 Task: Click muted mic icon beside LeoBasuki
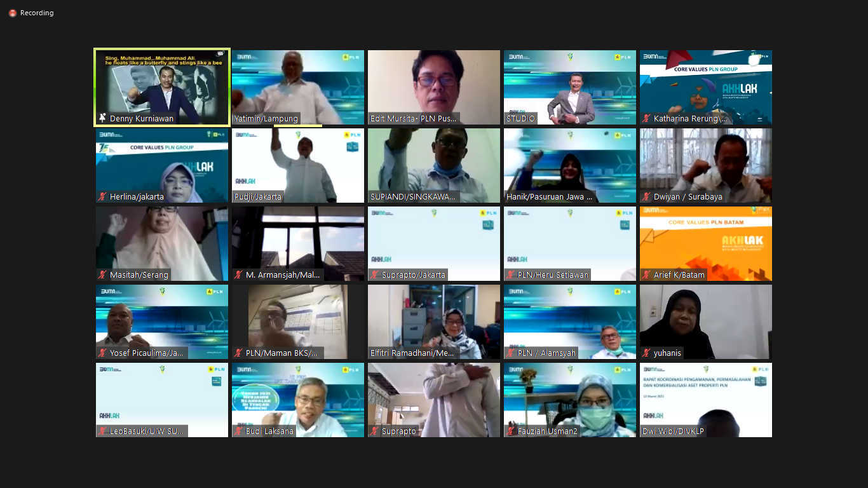tap(102, 431)
